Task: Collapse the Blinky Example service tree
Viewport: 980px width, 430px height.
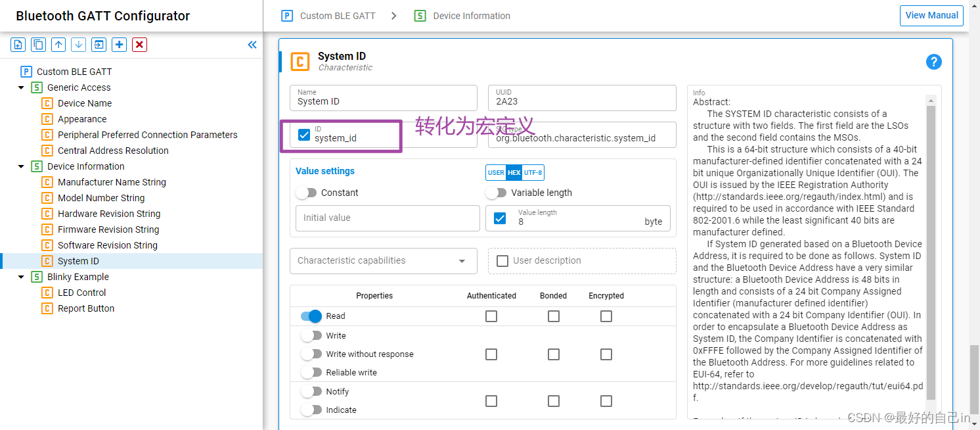Action: 21,277
